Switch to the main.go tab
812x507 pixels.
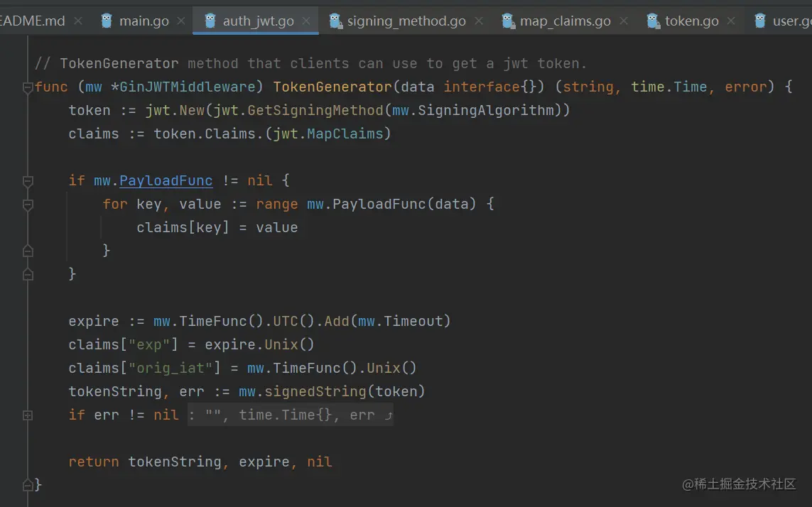click(x=144, y=21)
